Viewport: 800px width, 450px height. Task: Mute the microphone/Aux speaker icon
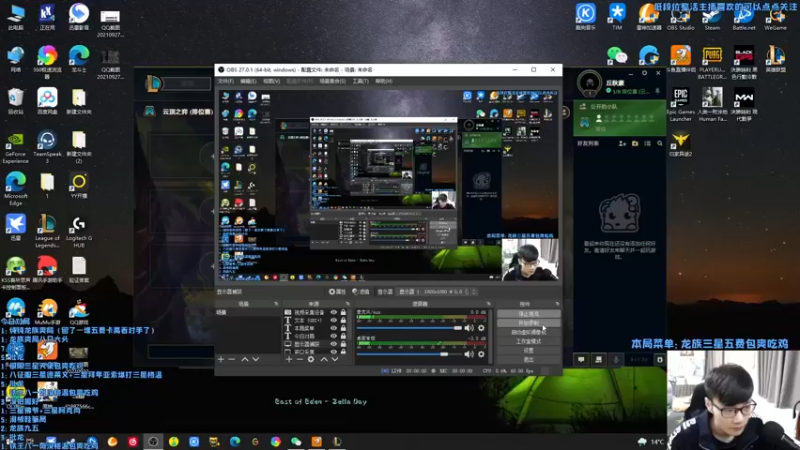(x=469, y=328)
